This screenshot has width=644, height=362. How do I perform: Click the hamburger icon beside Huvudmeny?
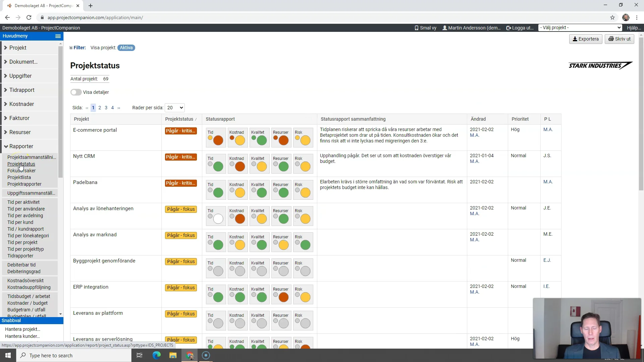coord(58,36)
